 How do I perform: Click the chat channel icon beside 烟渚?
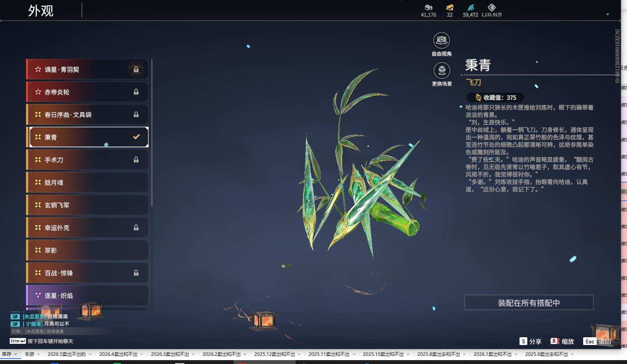point(15,324)
